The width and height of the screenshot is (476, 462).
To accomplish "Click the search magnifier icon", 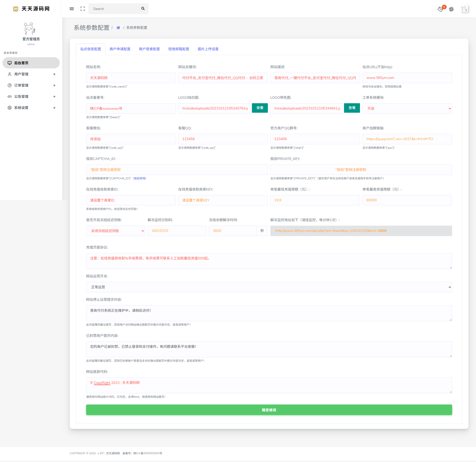I will click(x=143, y=9).
